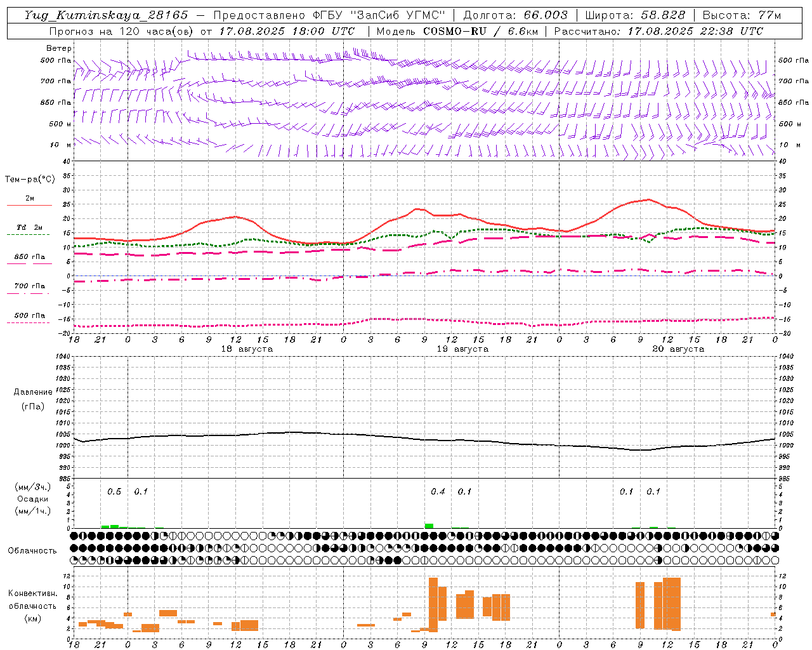Click the (мм/1ч.) unit label
Image resolution: width=812 pixels, height=650 pixels.
click(x=33, y=511)
